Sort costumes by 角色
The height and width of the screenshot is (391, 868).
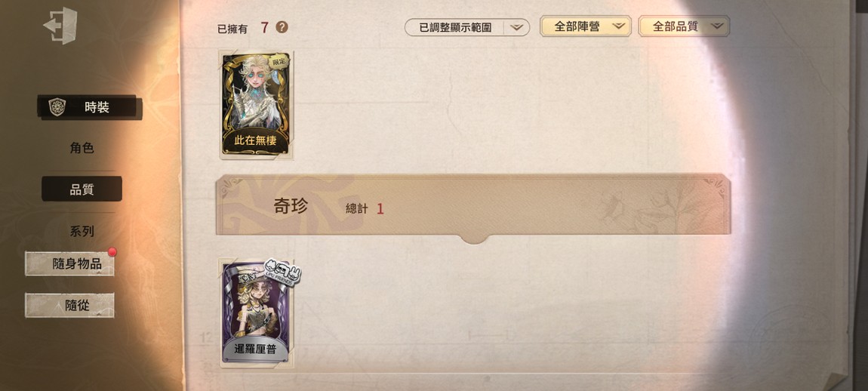pyautogui.click(x=82, y=149)
